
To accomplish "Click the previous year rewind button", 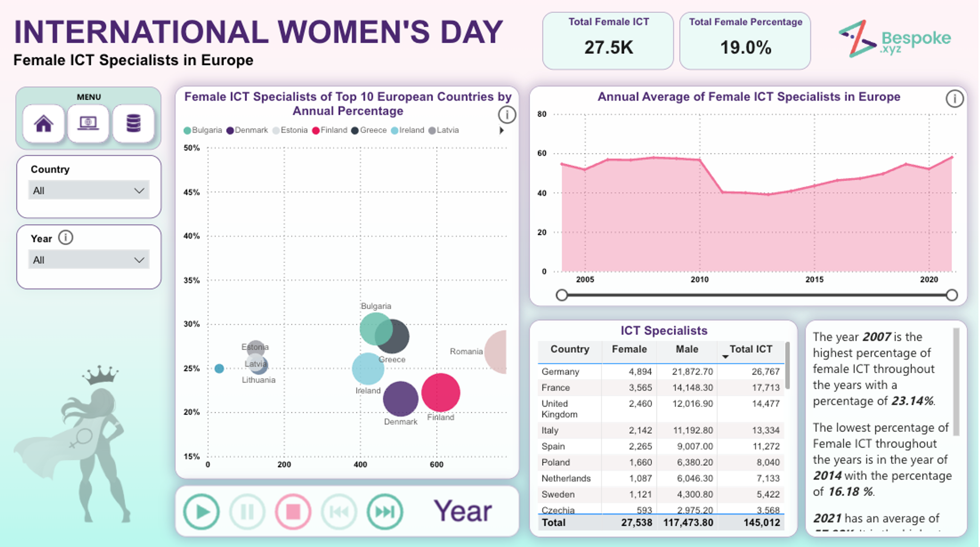I will 339,512.
